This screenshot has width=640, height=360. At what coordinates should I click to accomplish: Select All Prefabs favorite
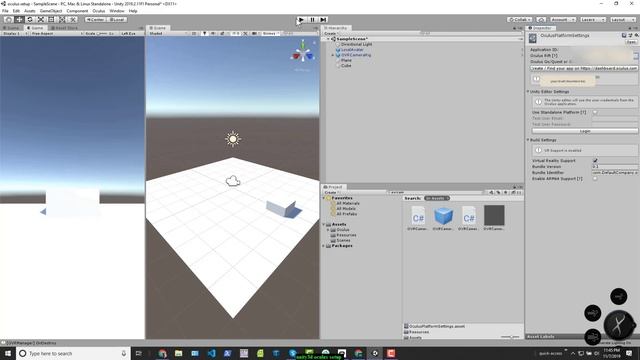tap(347, 214)
